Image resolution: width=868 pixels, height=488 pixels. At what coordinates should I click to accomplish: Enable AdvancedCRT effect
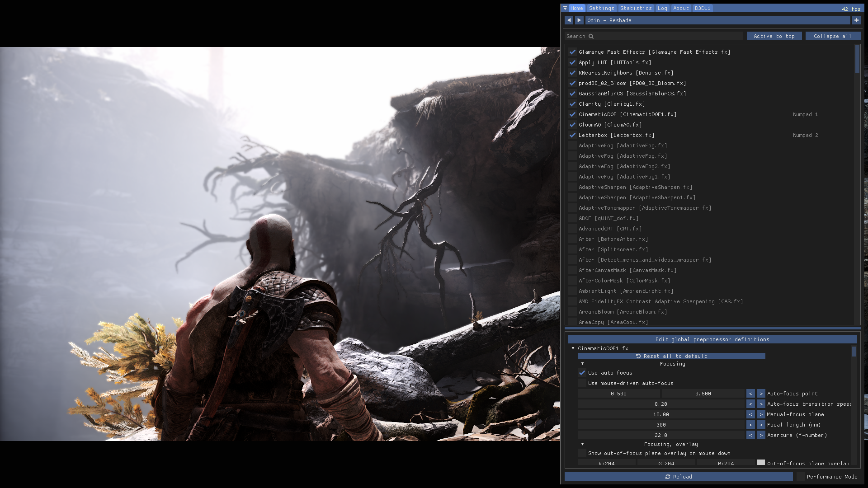[x=572, y=229]
